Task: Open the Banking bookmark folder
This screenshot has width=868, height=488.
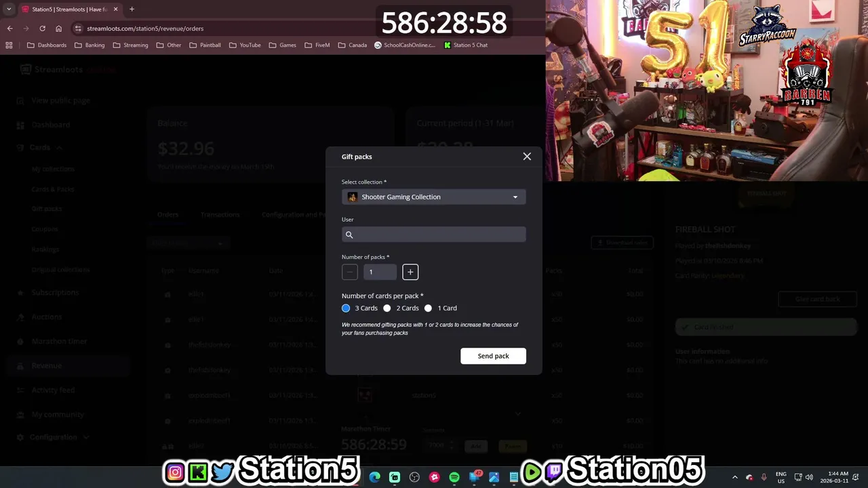Action: (x=90, y=45)
